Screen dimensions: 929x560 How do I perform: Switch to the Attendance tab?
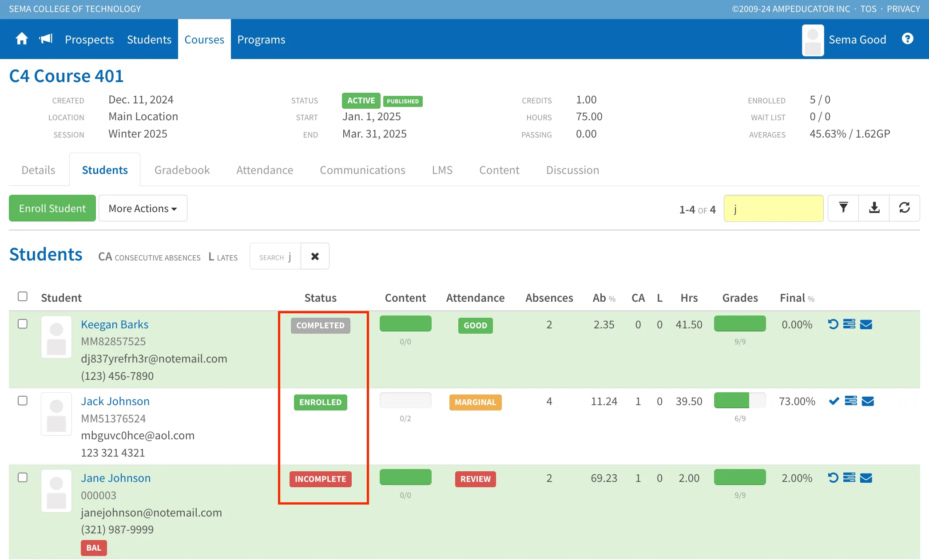coord(265,170)
